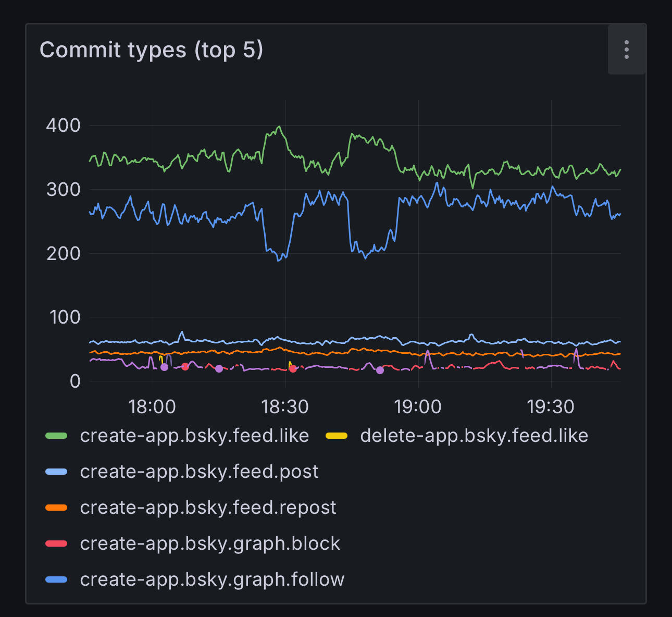Viewport: 672px width, 617px height.
Task: Click the 18:30 time axis label
Action: 285,406
